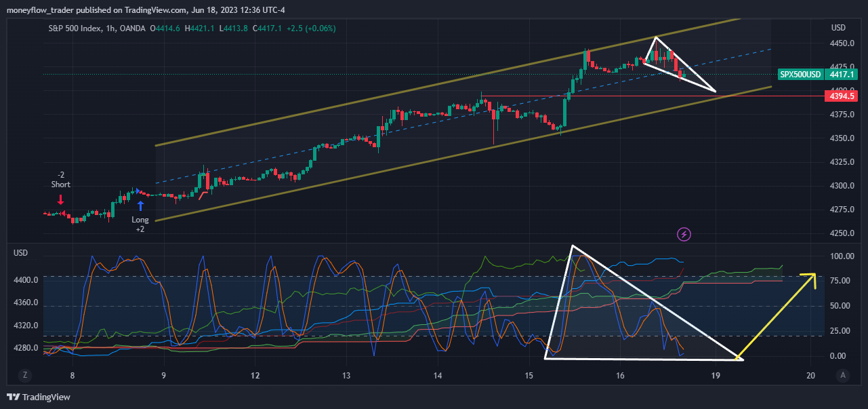Click date 12 on the time axis

(x=255, y=376)
